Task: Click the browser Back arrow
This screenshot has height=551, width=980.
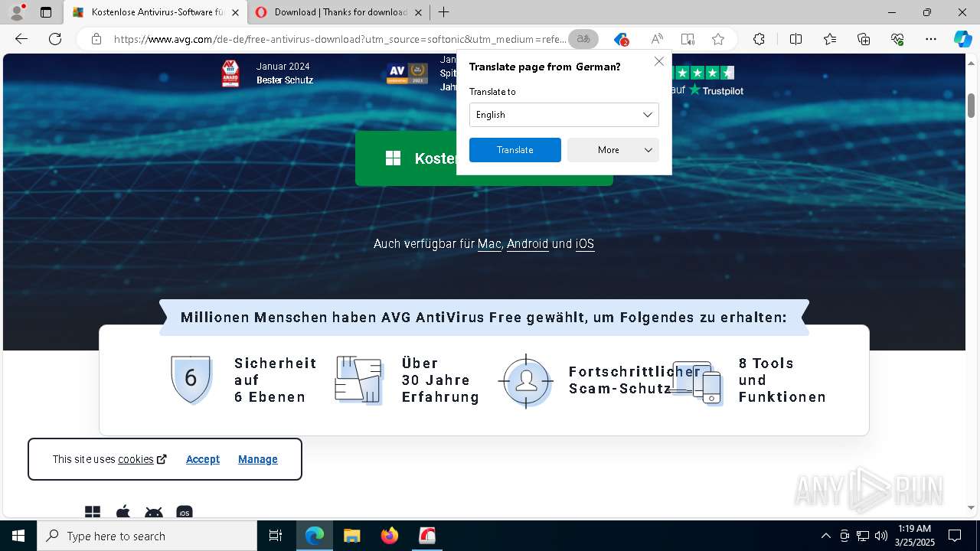Action: coord(21,39)
